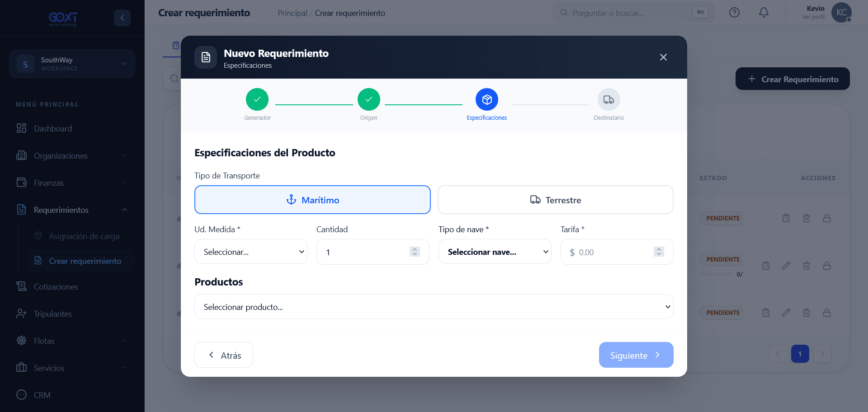Click the Preguntar o buscar search field
This screenshot has height=412, width=868.
[633, 13]
